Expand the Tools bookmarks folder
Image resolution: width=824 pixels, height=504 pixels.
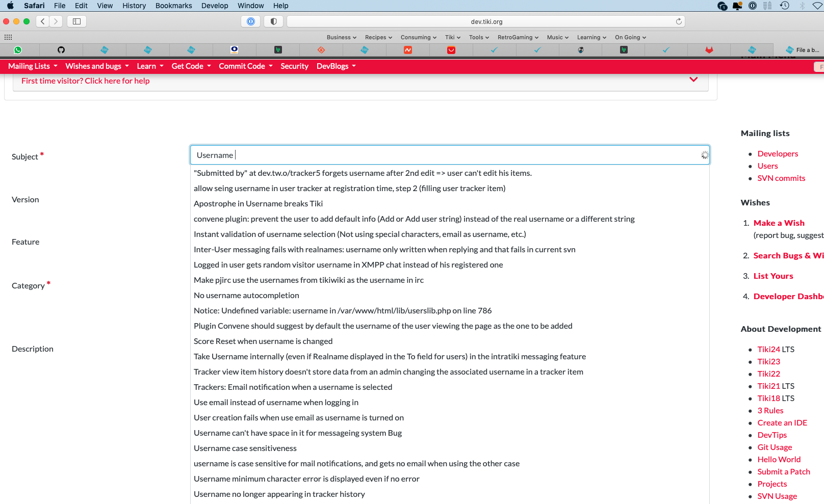tap(479, 37)
